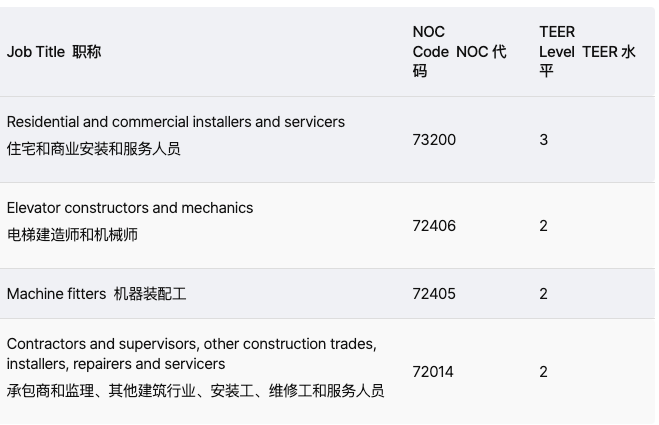Viewport: 659px width, 425px height.
Task: Click NOC code 73200
Action: pos(434,140)
